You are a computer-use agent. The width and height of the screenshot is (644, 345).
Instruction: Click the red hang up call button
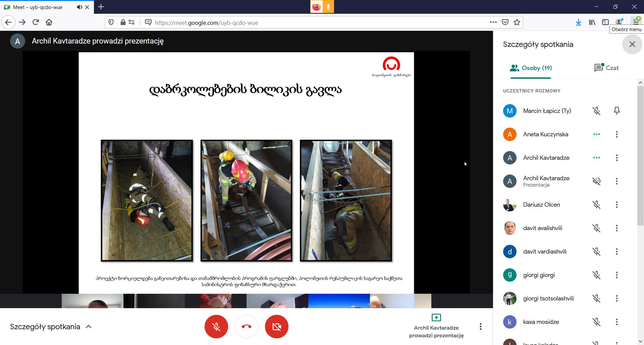(247, 327)
